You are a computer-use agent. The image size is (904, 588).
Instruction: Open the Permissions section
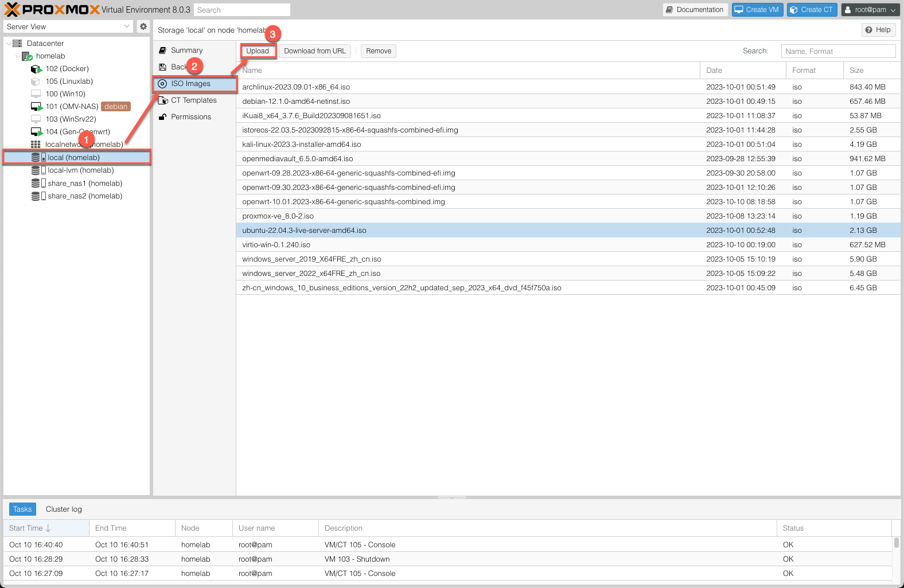click(x=194, y=117)
